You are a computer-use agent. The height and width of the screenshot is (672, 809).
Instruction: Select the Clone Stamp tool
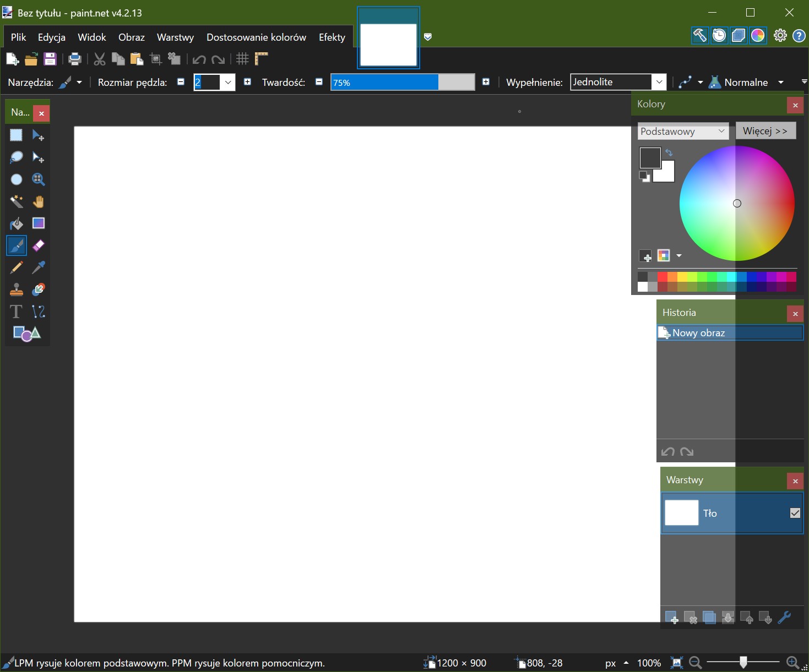coord(16,289)
